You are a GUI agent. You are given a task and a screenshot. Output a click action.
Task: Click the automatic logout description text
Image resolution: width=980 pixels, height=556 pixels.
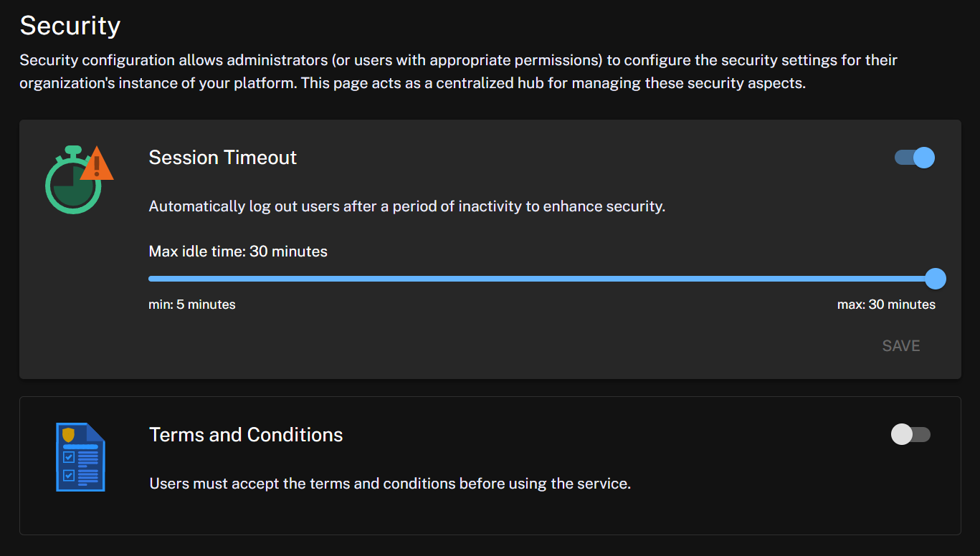tap(406, 206)
